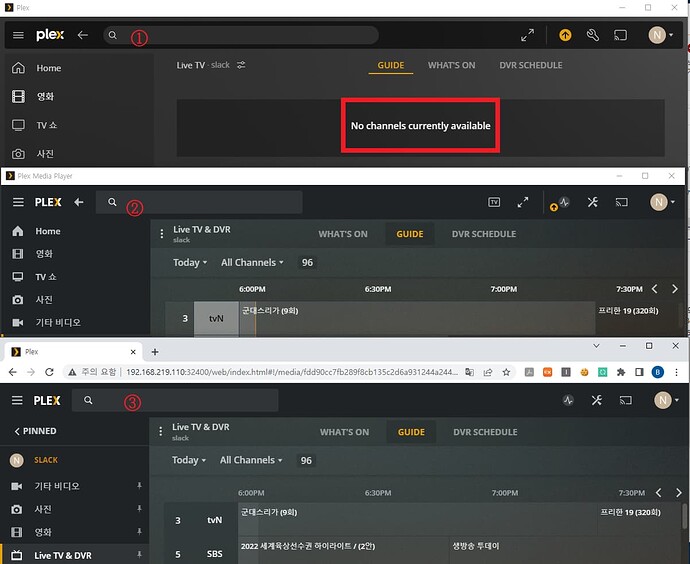This screenshot has width=690, height=564.
Task: Unpin Live TV & DVR in Plex web sidebar
Action: click(139, 554)
